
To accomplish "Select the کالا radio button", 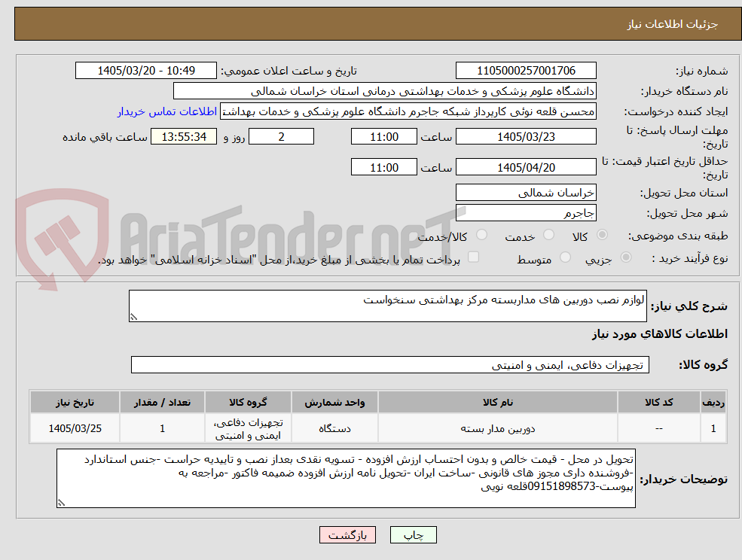I will [603, 235].
